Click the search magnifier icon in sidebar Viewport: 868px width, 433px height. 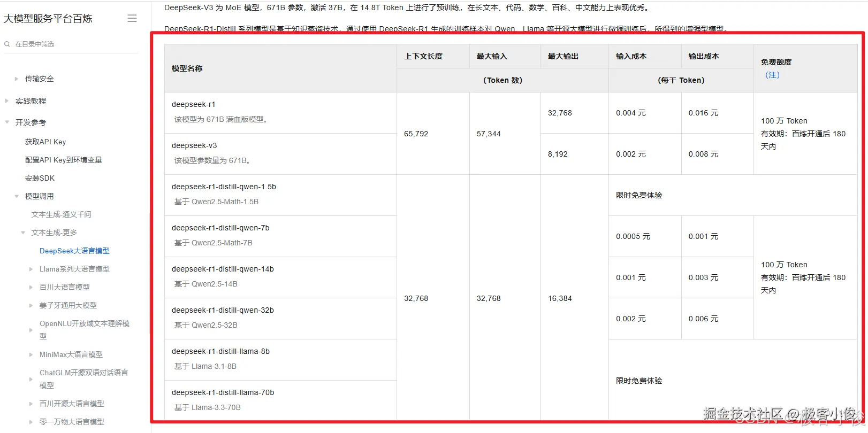[x=7, y=44]
